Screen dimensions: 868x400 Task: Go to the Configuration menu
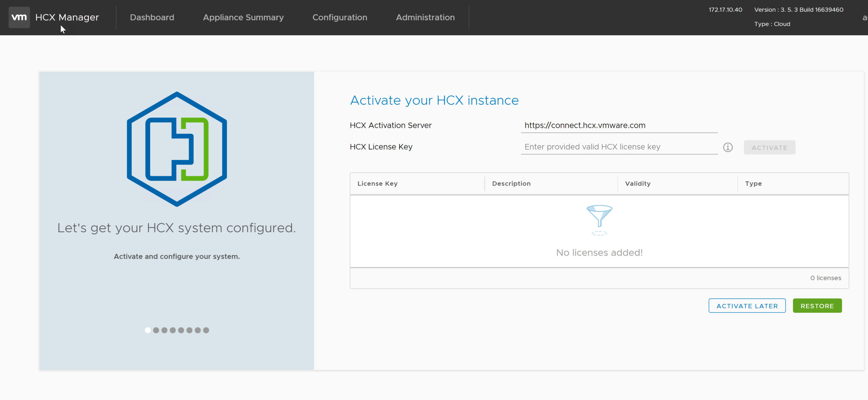[339, 17]
